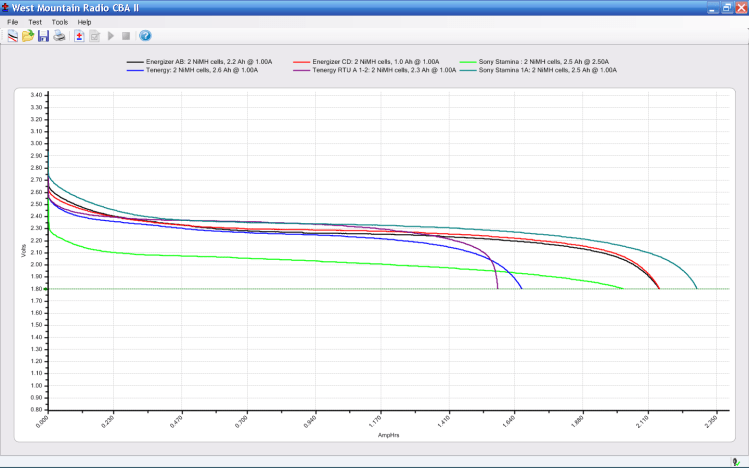Click the Sony Stamina 1A legend entry
The width and height of the screenshot is (749, 468).
tap(547, 70)
